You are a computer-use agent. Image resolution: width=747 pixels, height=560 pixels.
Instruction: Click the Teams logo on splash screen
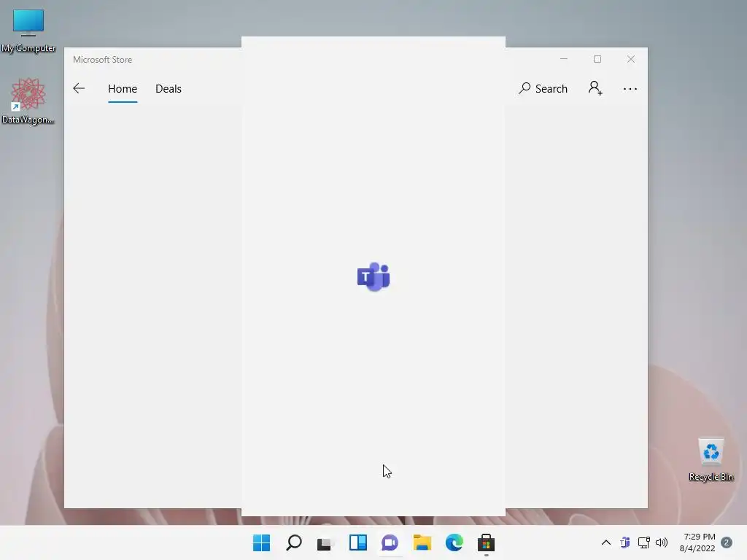point(373,276)
